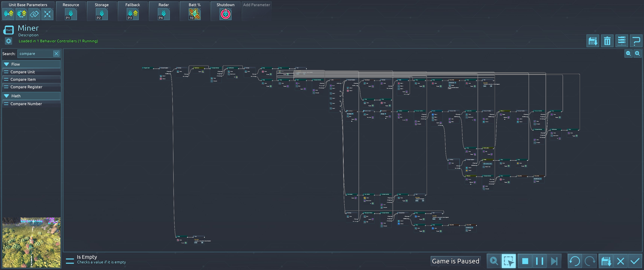This screenshot has height=270, width=644.
Task: Toggle the box selection cursor tool
Action: coord(508,261)
